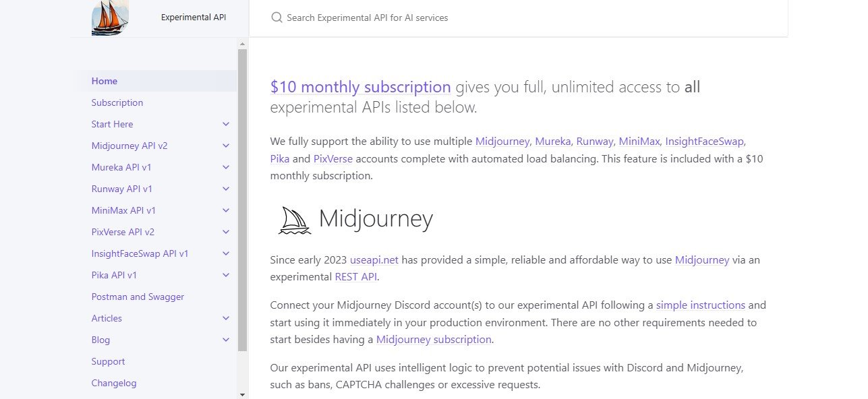Open the InsightFaceSwap link in paragraph
868x399 pixels.
tap(705, 142)
